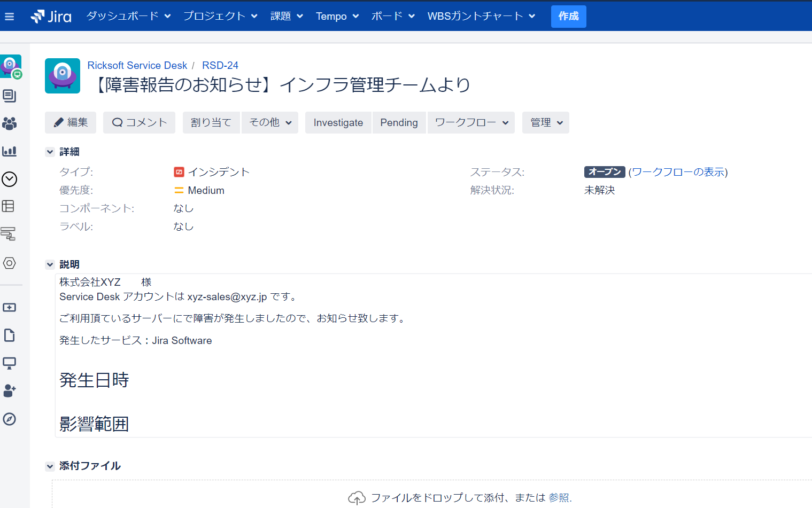812x508 pixels.
Task: Open the Tempo dropdown menu
Action: 337,16
